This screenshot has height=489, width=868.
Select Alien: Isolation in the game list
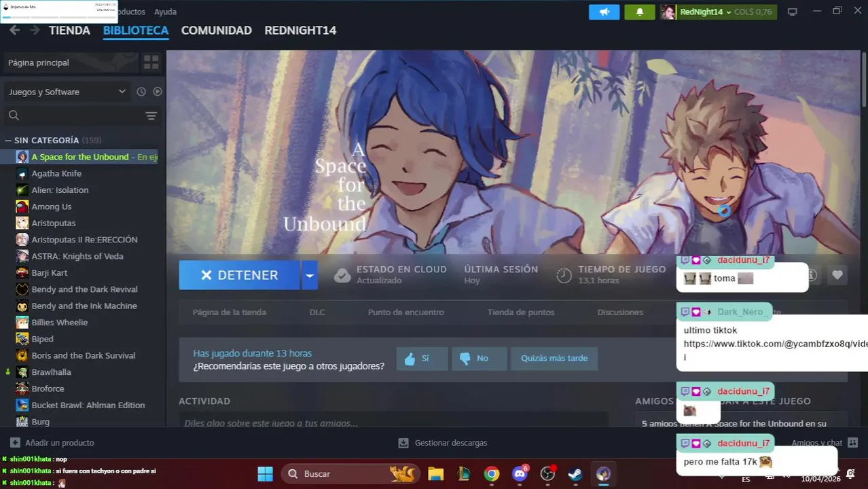tap(60, 190)
